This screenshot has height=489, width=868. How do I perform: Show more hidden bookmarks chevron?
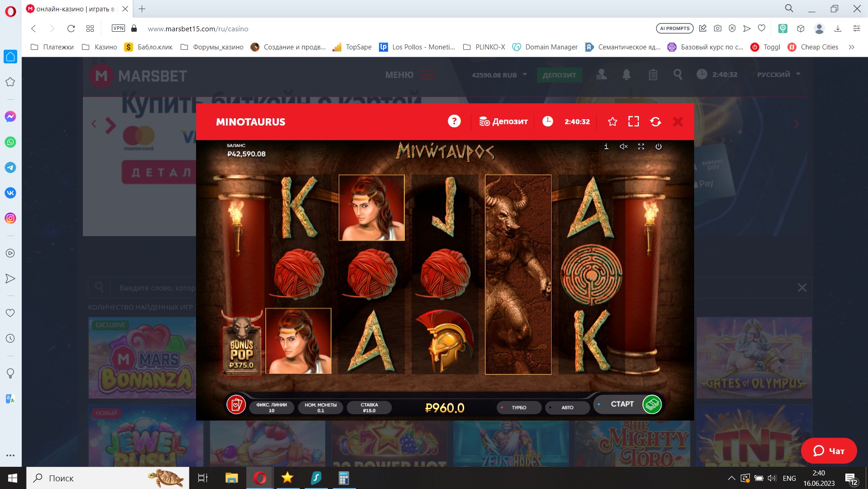(851, 47)
